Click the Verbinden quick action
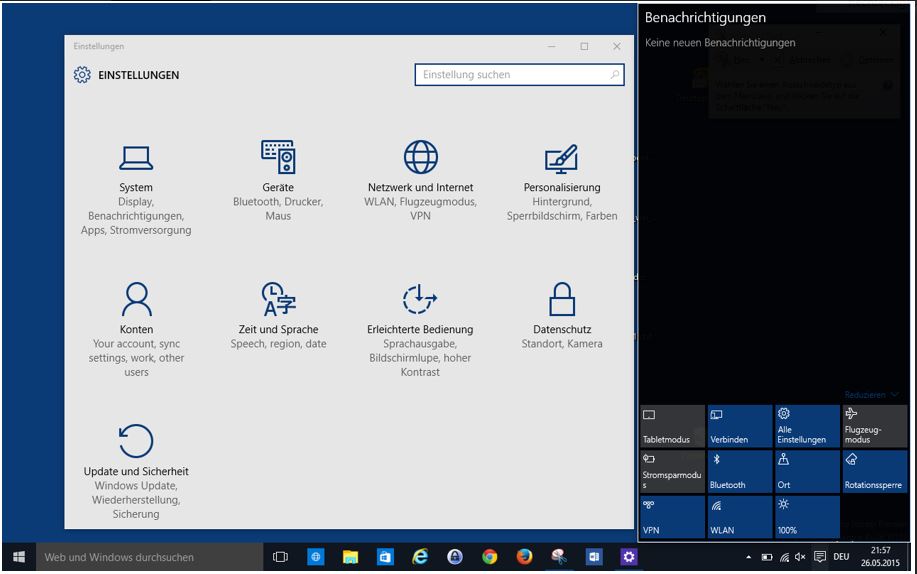917x574 pixels. 739,426
